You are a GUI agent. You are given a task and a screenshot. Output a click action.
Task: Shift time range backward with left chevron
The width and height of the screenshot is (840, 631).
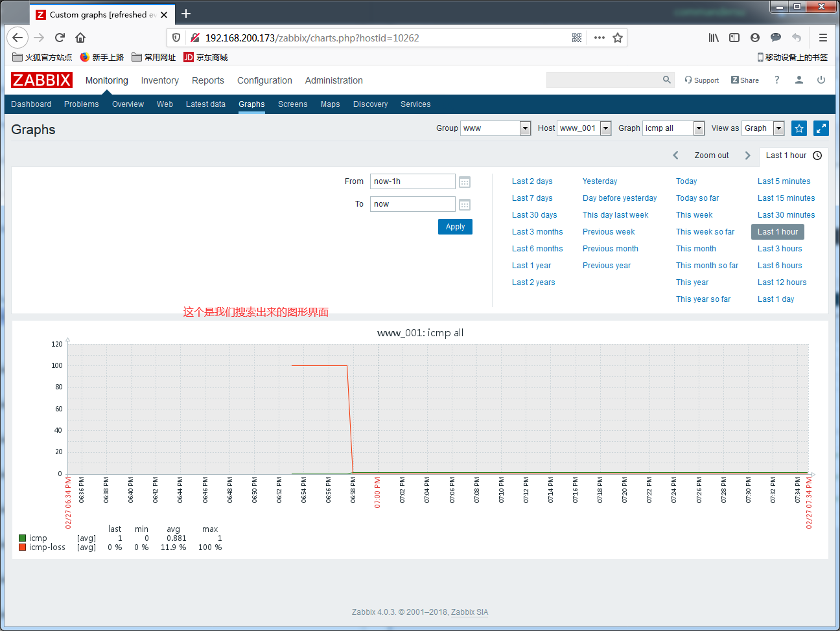point(675,155)
